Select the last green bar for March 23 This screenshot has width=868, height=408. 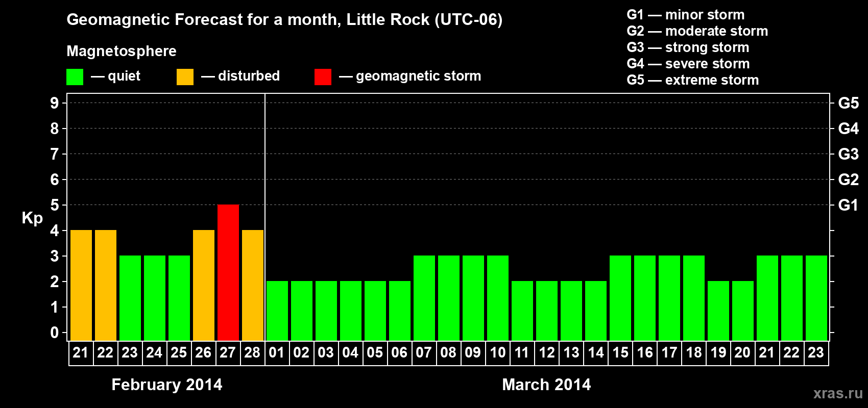816,298
